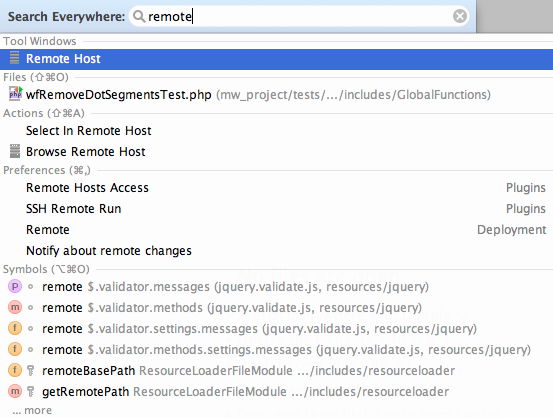This screenshot has height=418, width=553.
Task: Select the Remote Deployment preference
Action: tap(276, 230)
